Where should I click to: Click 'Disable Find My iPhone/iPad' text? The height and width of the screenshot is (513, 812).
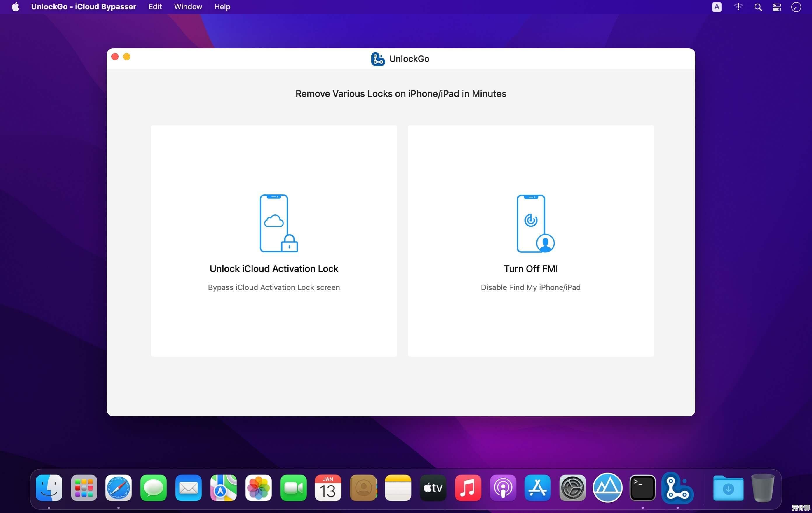[531, 287]
